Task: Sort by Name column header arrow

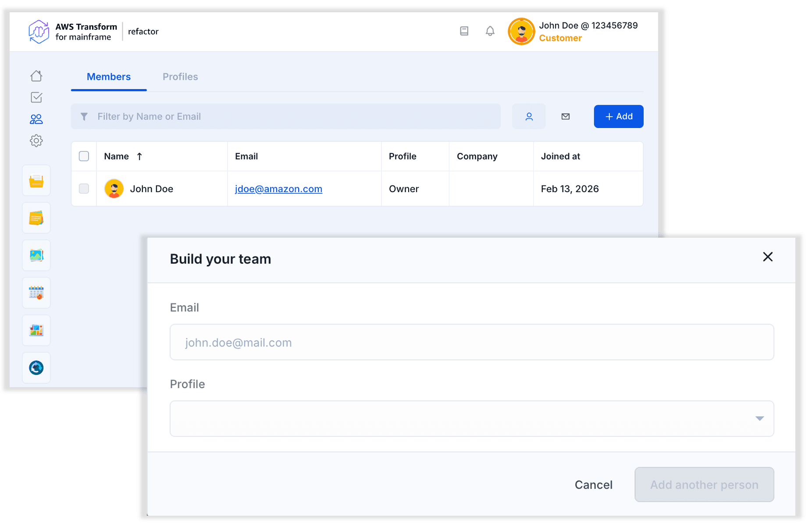Action: 139,157
